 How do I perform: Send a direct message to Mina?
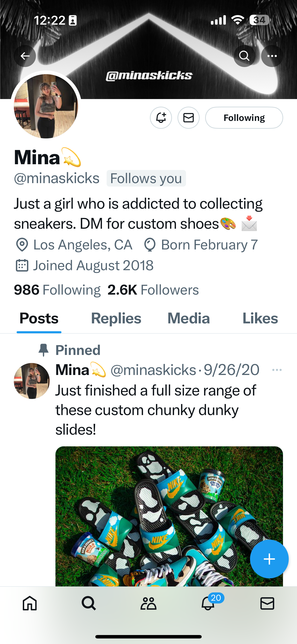189,117
